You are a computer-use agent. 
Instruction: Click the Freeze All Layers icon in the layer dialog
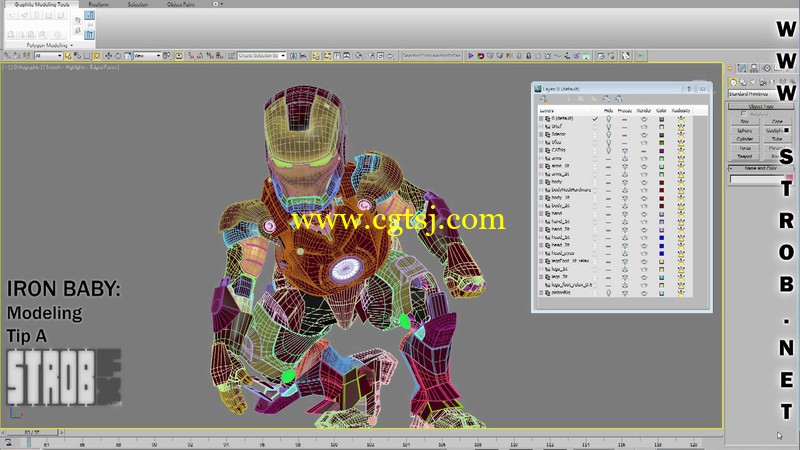(x=618, y=99)
